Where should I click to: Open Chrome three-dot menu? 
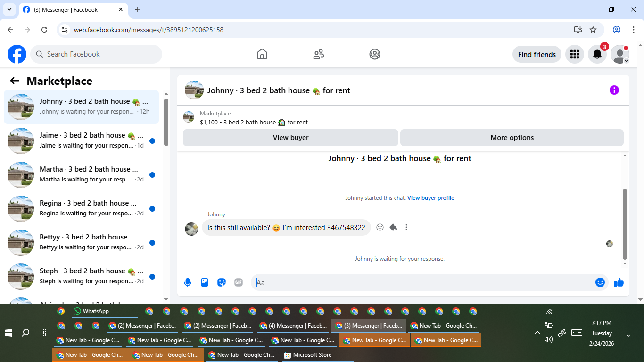click(634, 30)
